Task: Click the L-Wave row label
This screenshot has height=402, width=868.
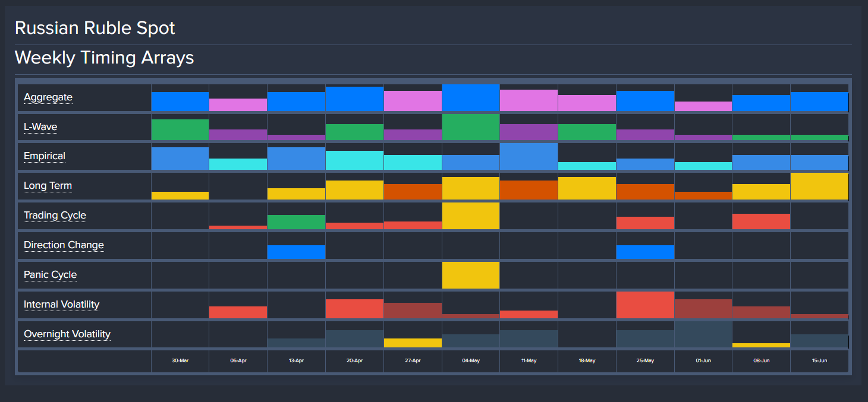Action: click(x=40, y=127)
